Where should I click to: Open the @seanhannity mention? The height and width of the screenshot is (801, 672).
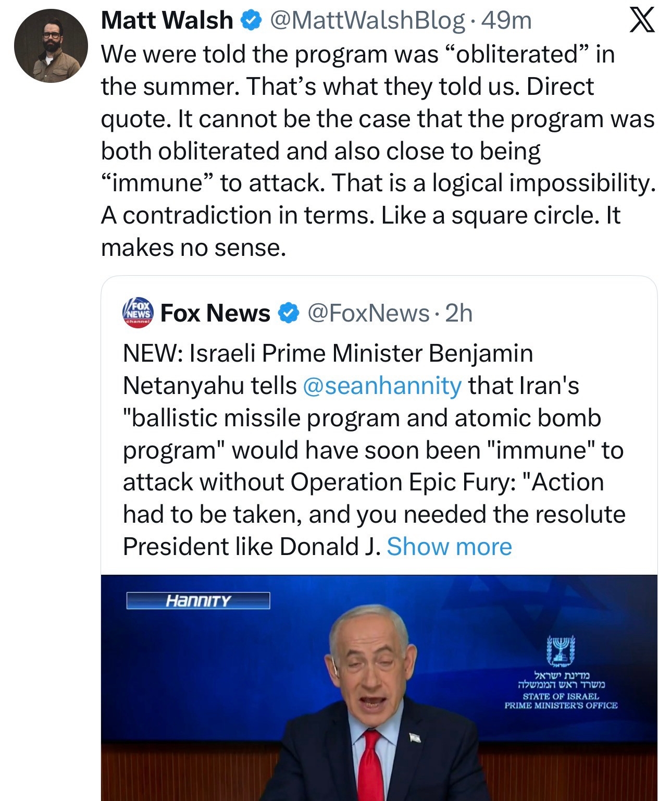pyautogui.click(x=381, y=386)
